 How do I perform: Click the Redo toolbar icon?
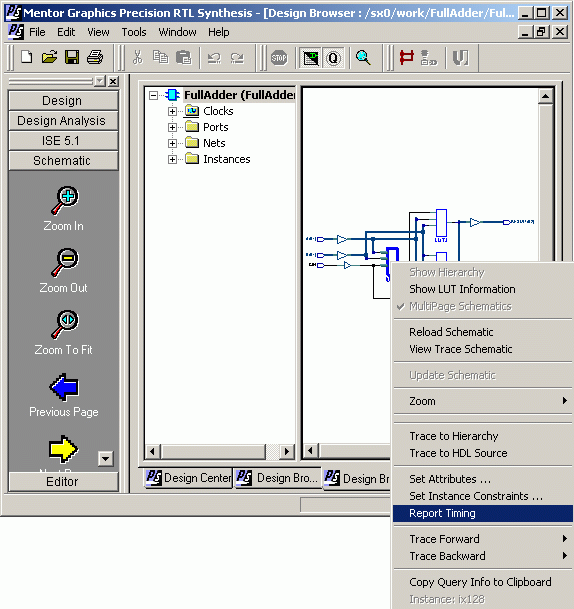click(x=237, y=58)
